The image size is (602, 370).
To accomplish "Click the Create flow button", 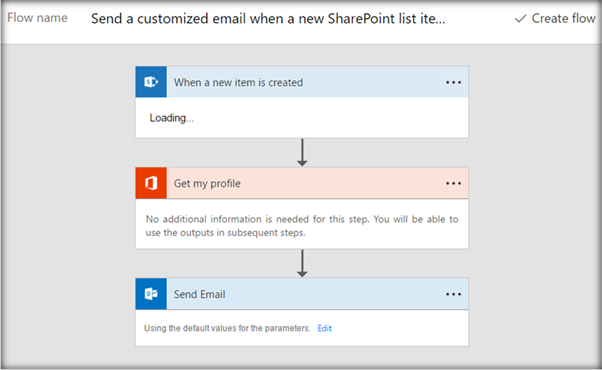I will (x=555, y=18).
